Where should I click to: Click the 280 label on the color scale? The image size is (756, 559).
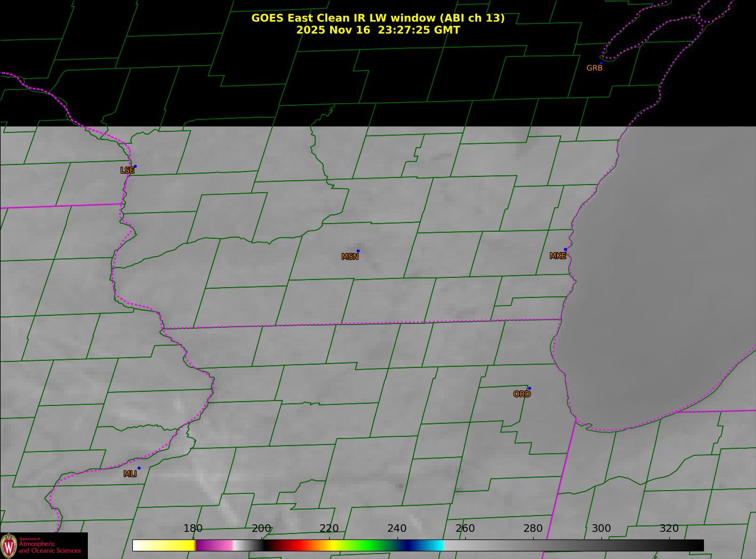click(533, 529)
